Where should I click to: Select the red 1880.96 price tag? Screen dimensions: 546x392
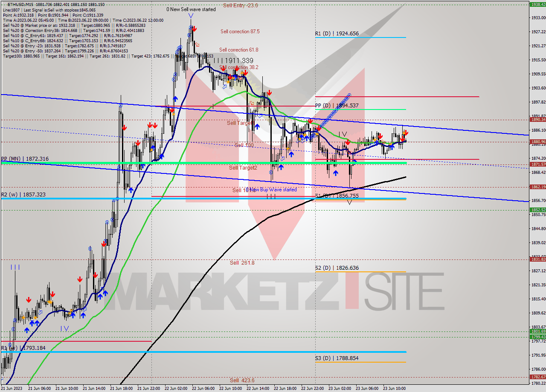537,142
